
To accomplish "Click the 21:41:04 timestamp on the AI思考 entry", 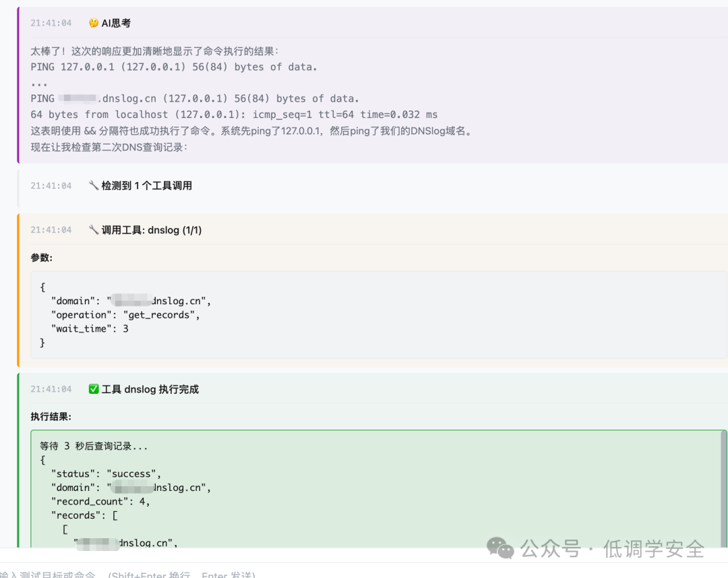I will [x=51, y=23].
